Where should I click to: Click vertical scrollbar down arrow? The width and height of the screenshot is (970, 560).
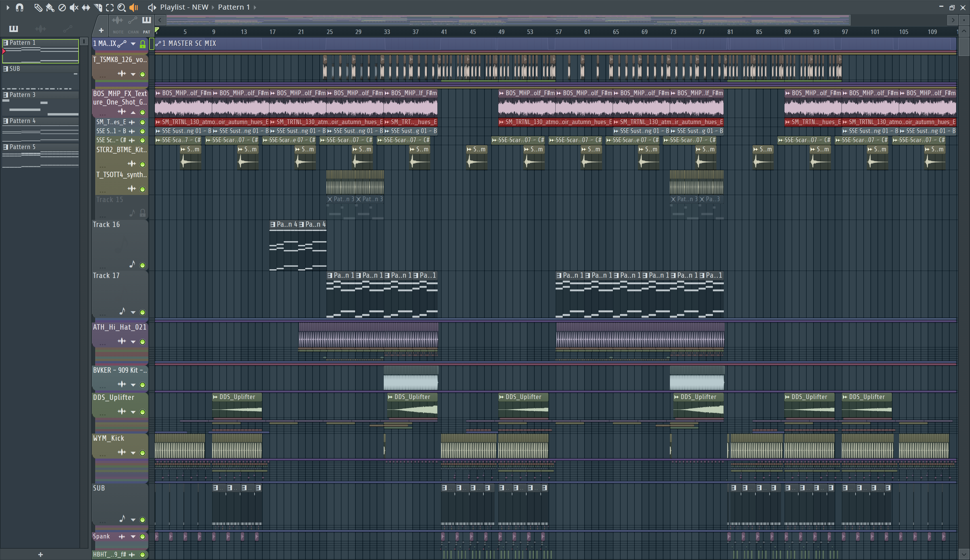click(x=963, y=555)
